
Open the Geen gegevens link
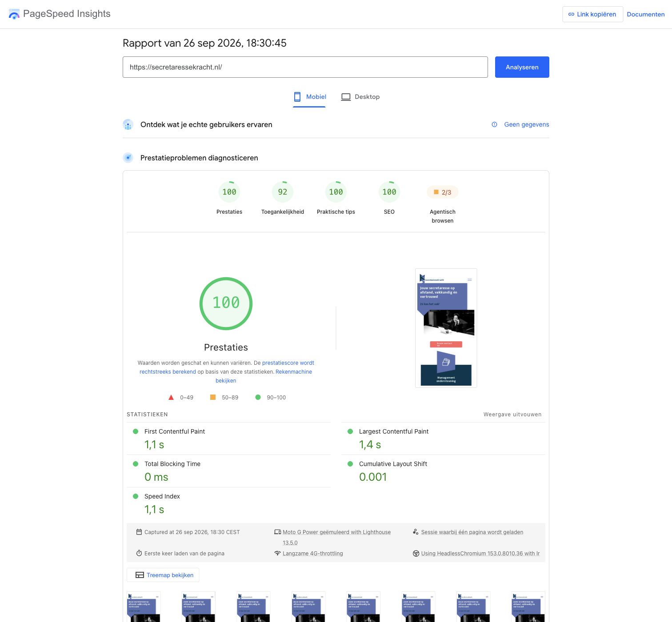click(527, 124)
